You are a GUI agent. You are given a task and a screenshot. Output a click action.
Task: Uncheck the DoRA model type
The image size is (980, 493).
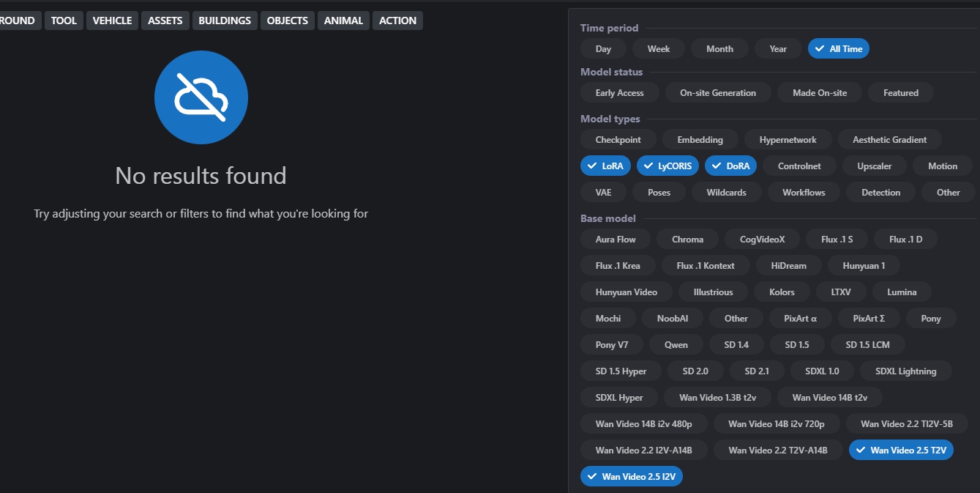(x=731, y=166)
